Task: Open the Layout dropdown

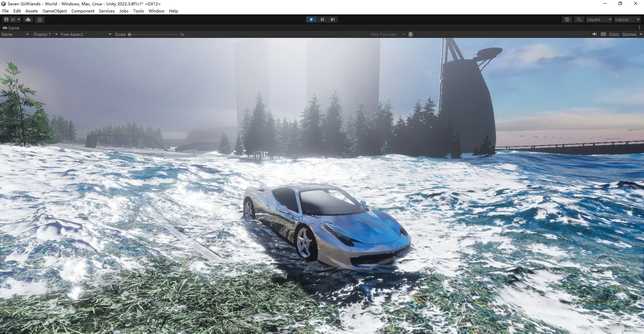Action: click(627, 19)
